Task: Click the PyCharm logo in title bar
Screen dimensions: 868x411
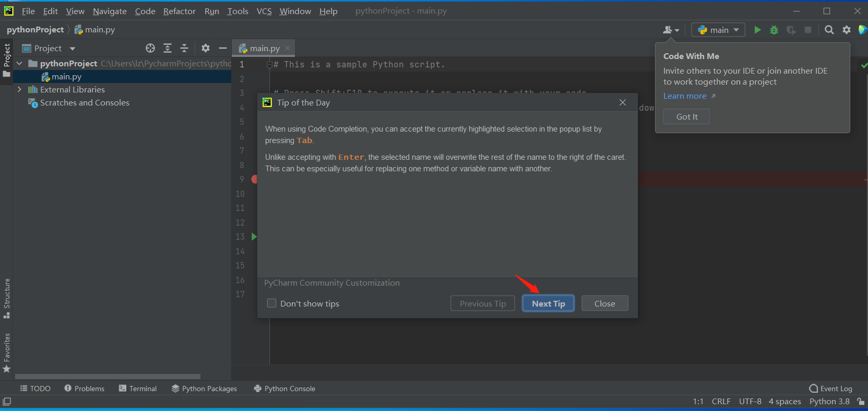Action: (8, 11)
